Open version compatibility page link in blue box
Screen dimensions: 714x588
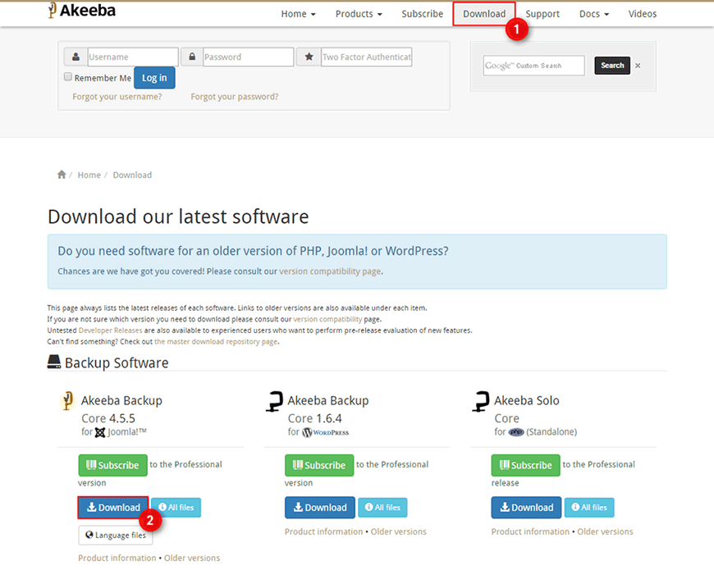pos(330,271)
